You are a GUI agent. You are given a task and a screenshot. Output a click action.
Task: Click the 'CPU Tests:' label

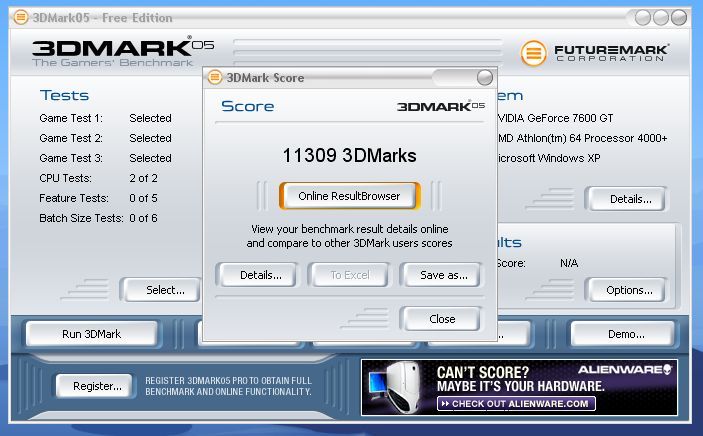pyautogui.click(x=65, y=178)
